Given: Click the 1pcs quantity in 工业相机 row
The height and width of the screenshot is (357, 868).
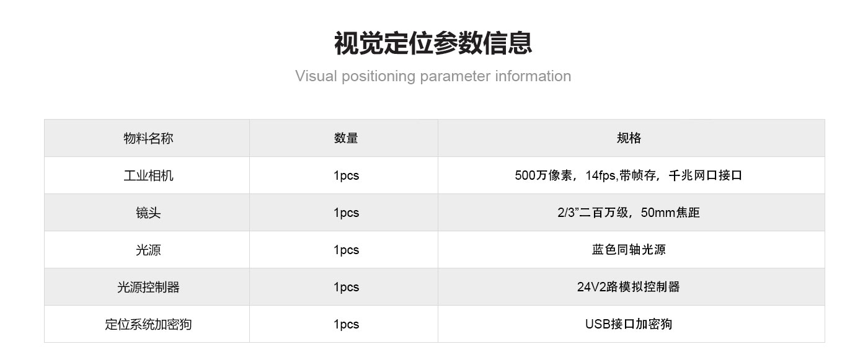Looking at the screenshot, I should (x=346, y=175).
